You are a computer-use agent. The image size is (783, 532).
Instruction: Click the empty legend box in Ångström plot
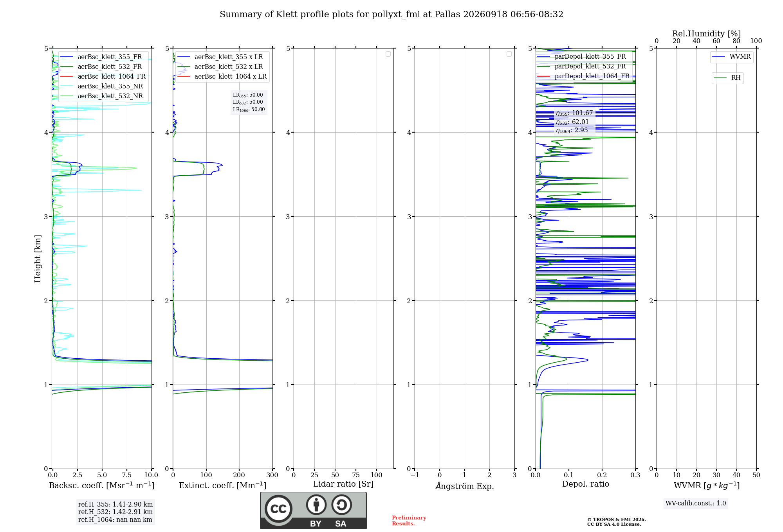[509, 54]
